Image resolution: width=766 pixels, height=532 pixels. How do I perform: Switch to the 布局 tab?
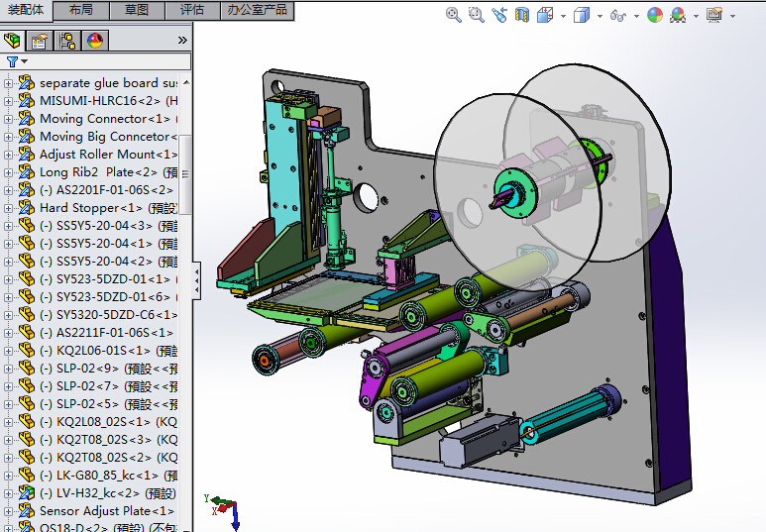tap(81, 10)
